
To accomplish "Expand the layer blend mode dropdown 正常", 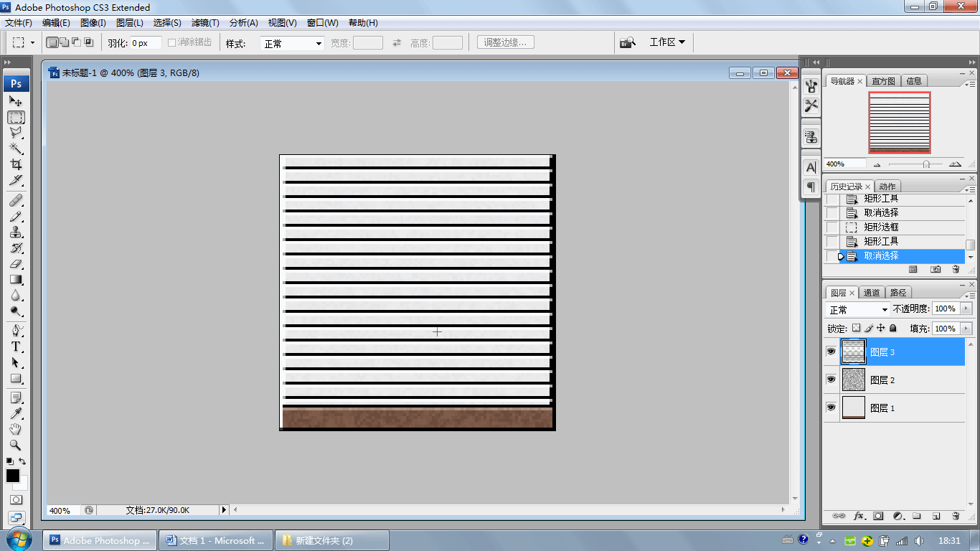I will tap(858, 309).
